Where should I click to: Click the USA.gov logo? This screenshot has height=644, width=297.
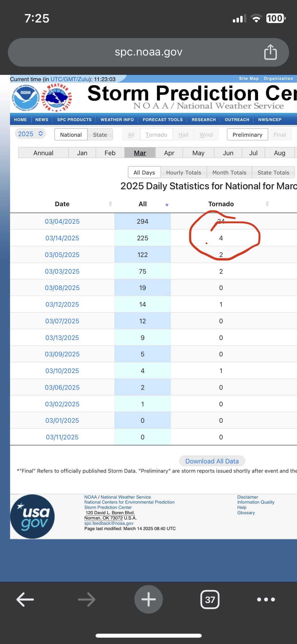pyautogui.click(x=32, y=516)
